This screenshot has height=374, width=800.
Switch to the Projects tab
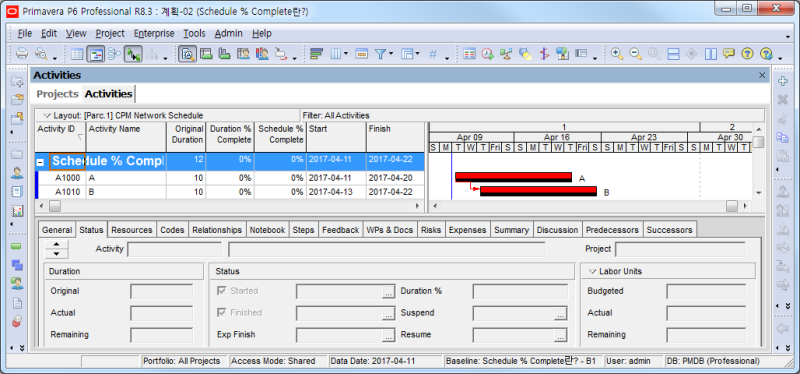pos(57,94)
